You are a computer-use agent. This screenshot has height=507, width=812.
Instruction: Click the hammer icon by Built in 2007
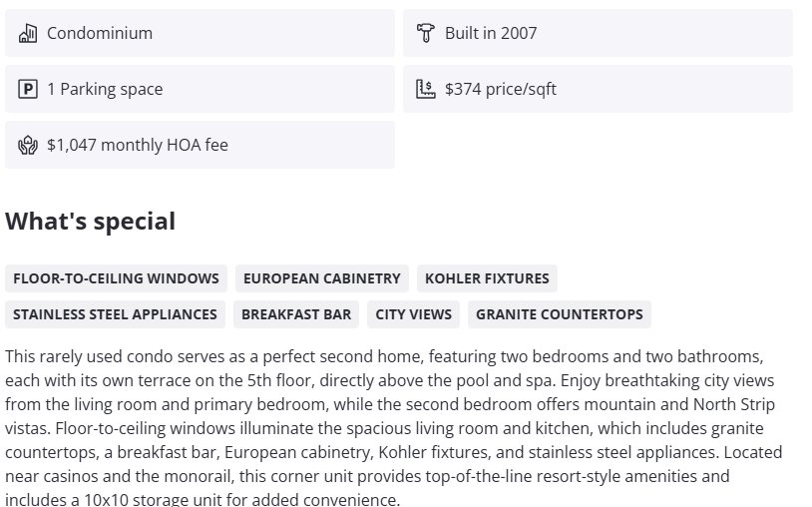[x=426, y=33]
